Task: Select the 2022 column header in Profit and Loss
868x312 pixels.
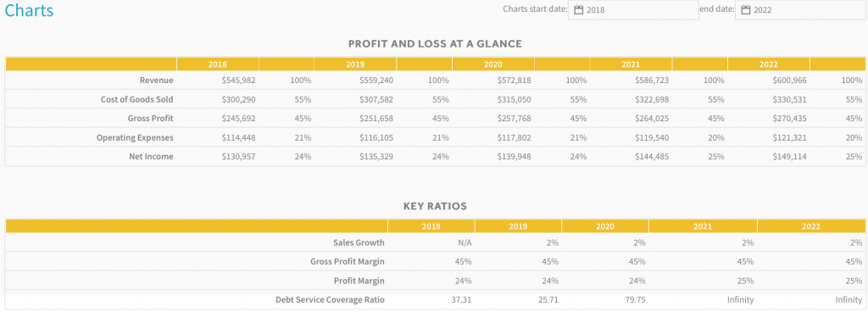Action: (768, 64)
